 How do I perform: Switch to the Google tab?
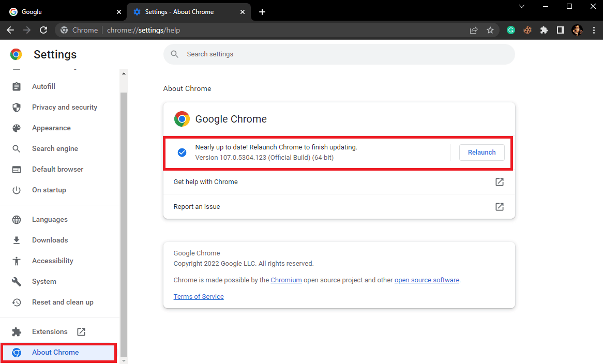click(x=64, y=12)
